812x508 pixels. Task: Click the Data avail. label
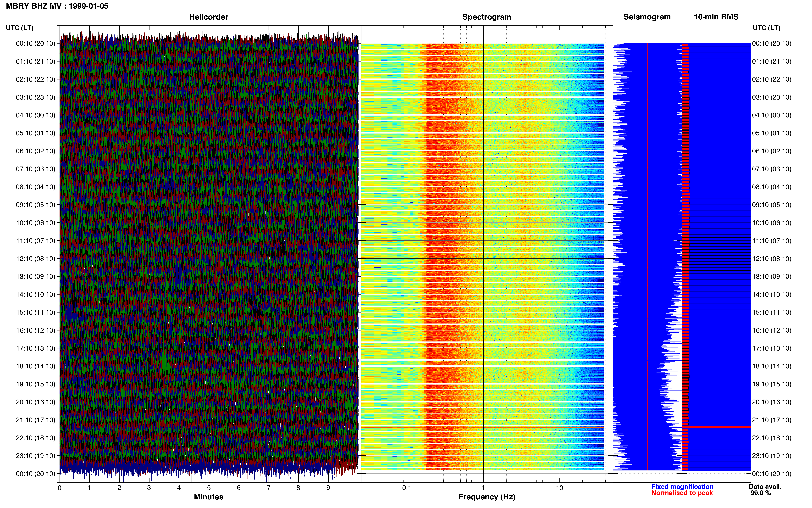(x=765, y=486)
